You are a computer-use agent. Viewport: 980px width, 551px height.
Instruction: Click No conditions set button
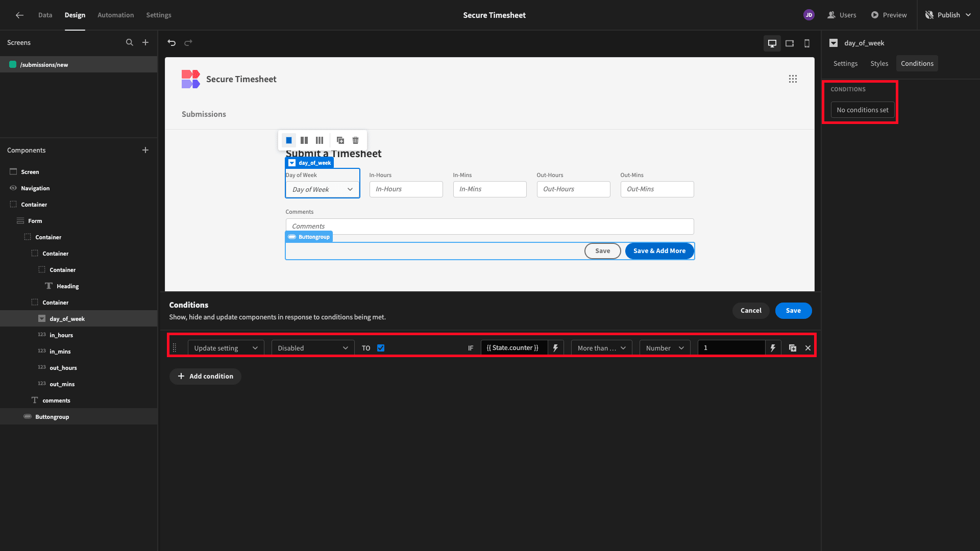pos(863,110)
